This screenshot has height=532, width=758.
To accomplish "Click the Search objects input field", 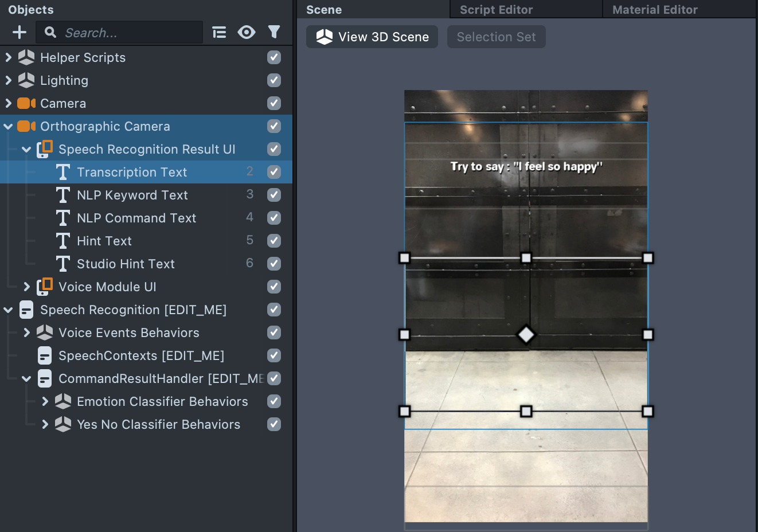I will (x=129, y=33).
